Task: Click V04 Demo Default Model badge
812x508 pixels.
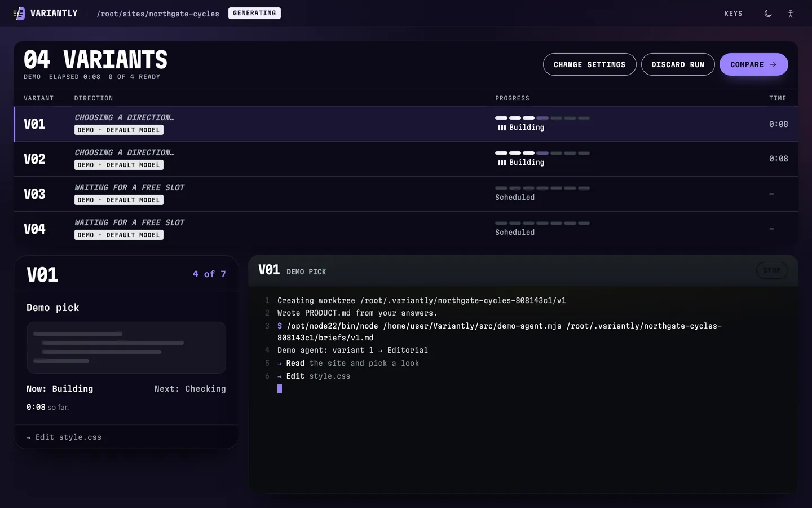Action: click(x=119, y=235)
